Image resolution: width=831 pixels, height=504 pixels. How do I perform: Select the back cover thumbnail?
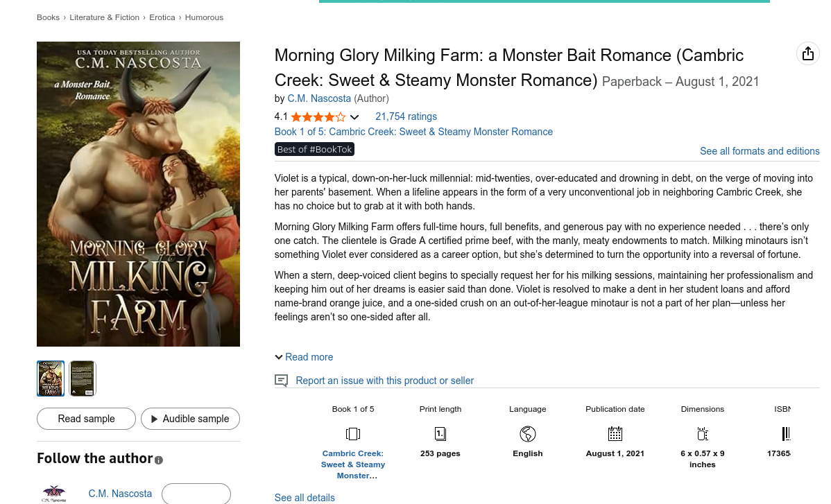(83, 379)
